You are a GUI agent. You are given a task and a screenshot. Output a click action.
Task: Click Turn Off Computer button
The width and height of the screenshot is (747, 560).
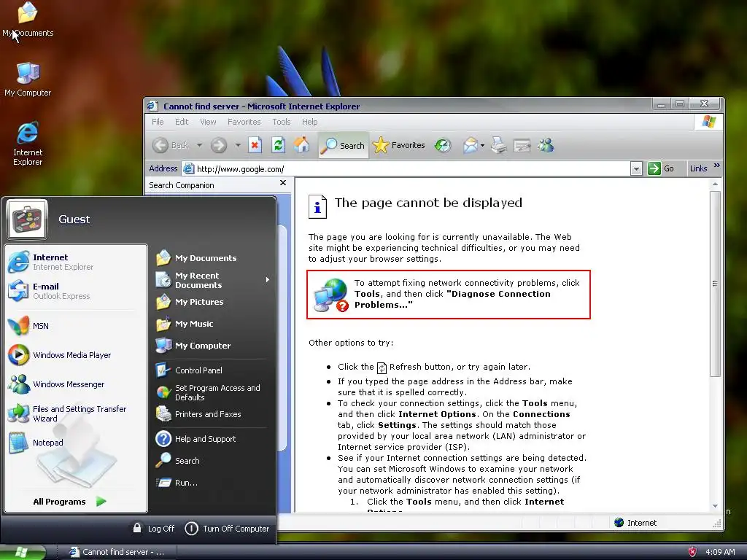(227, 529)
